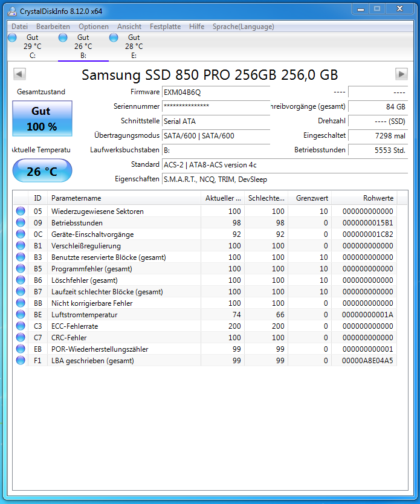This screenshot has width=420, height=504.
Task: Open the Ansicht menu
Action: click(x=129, y=27)
